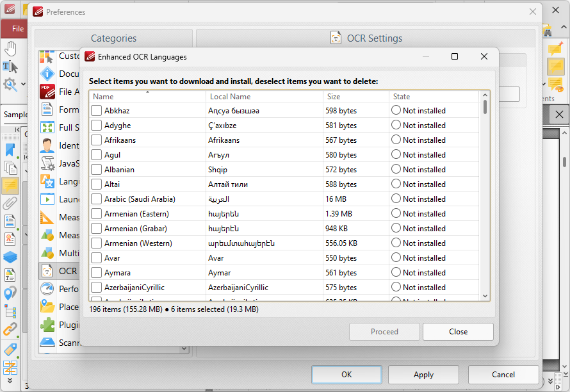Click the Local Name column header

coord(264,97)
